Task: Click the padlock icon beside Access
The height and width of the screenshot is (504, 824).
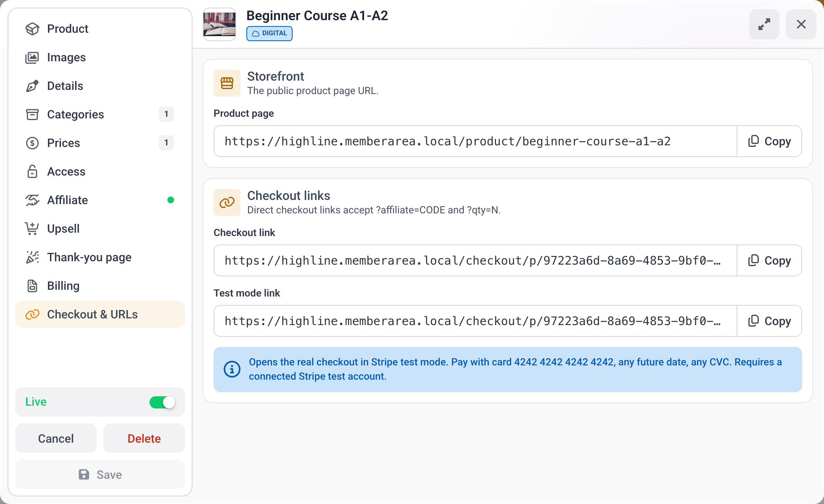Action: click(32, 171)
